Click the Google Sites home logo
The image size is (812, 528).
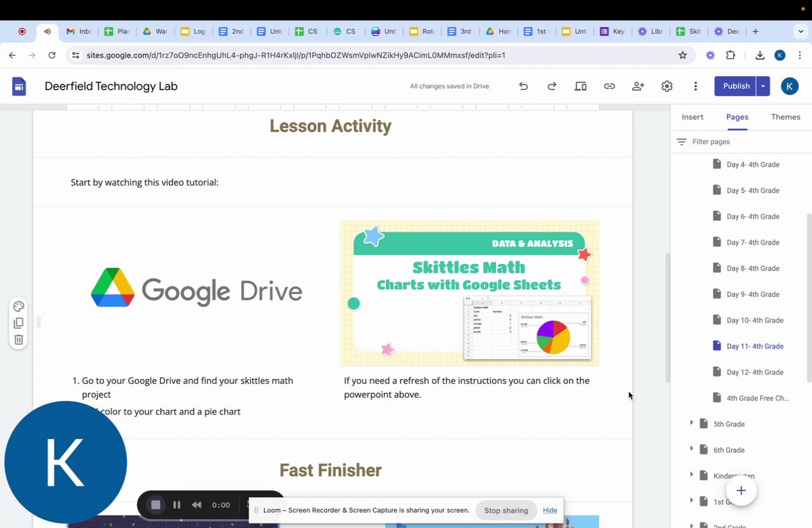pyautogui.click(x=19, y=86)
